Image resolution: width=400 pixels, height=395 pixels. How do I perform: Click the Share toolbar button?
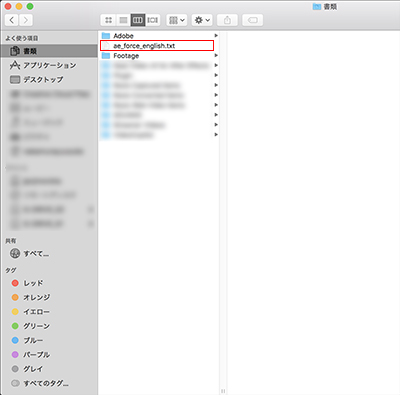tap(227, 20)
